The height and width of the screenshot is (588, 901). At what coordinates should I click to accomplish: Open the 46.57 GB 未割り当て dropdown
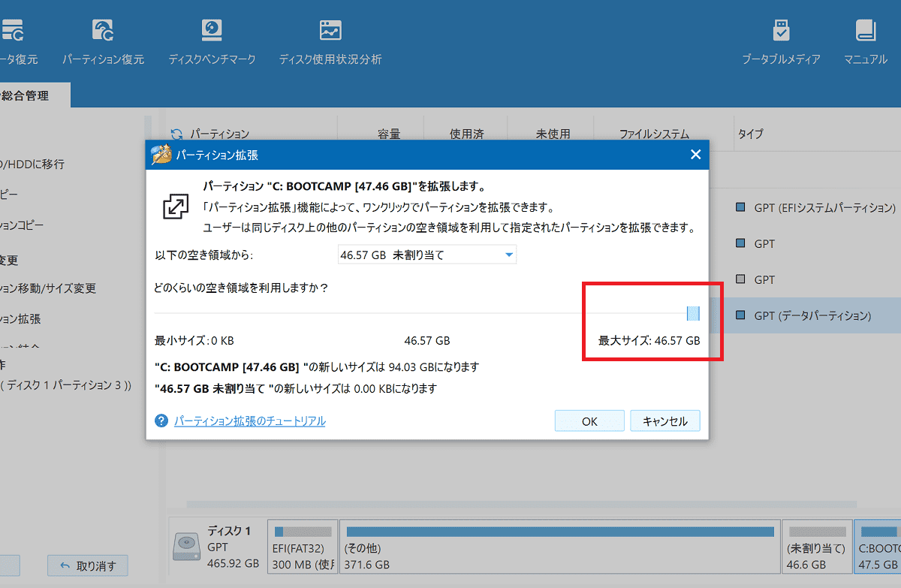(x=426, y=255)
